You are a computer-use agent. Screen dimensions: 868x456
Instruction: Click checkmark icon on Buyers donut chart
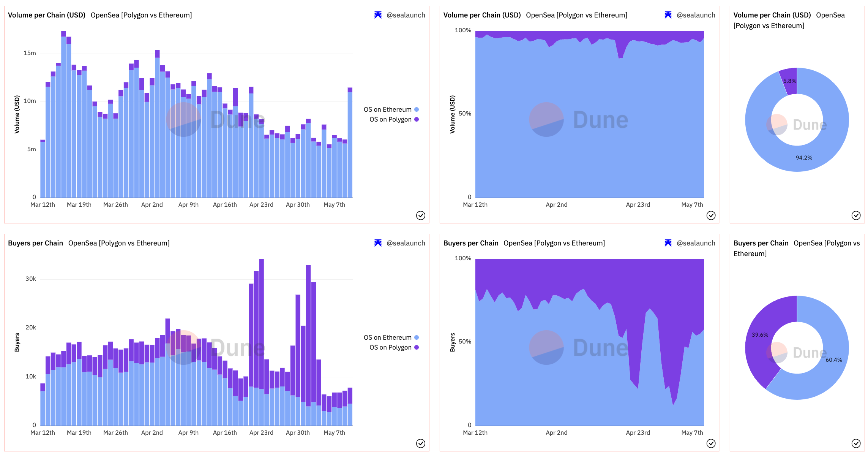856,443
